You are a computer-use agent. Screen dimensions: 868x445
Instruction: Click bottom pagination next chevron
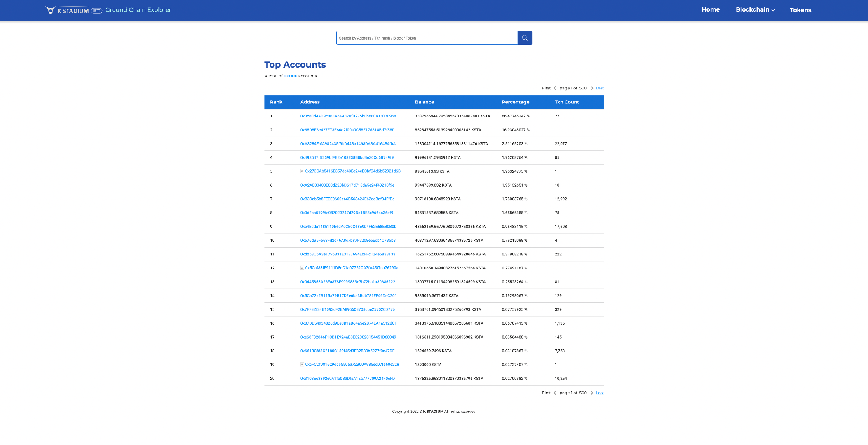tap(592, 393)
